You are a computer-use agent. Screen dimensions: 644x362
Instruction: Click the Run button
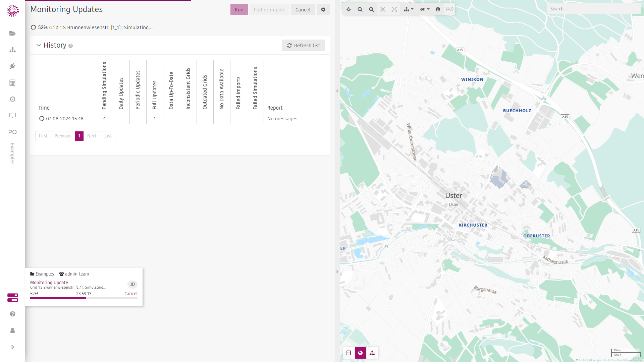click(x=239, y=10)
